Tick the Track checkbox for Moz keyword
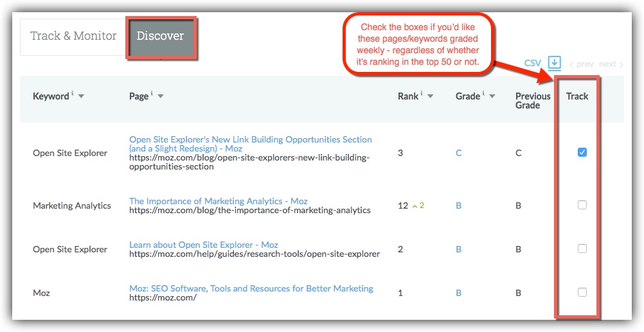Image resolution: width=644 pixels, height=332 pixels. 582,292
